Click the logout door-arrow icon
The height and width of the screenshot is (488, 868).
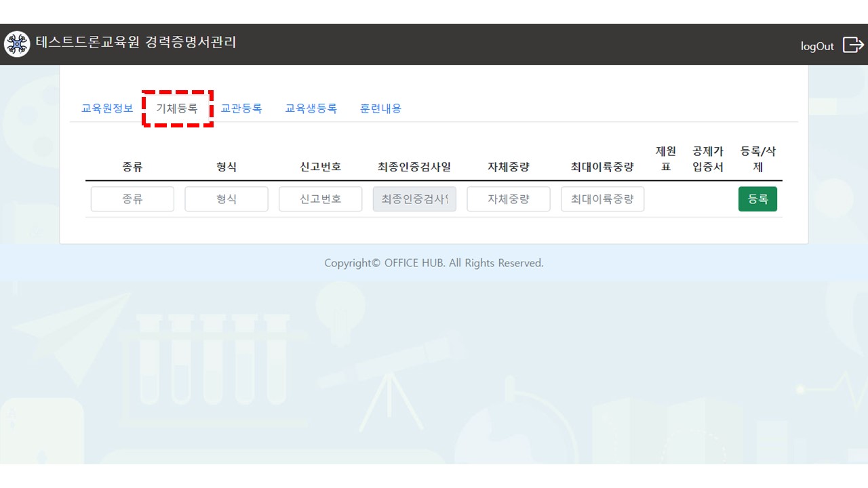853,45
